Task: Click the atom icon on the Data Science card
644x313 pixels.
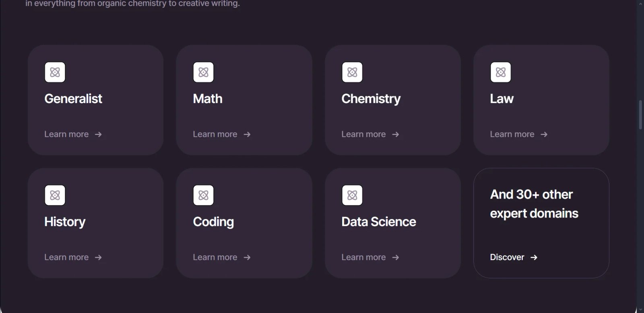Action: [352, 195]
